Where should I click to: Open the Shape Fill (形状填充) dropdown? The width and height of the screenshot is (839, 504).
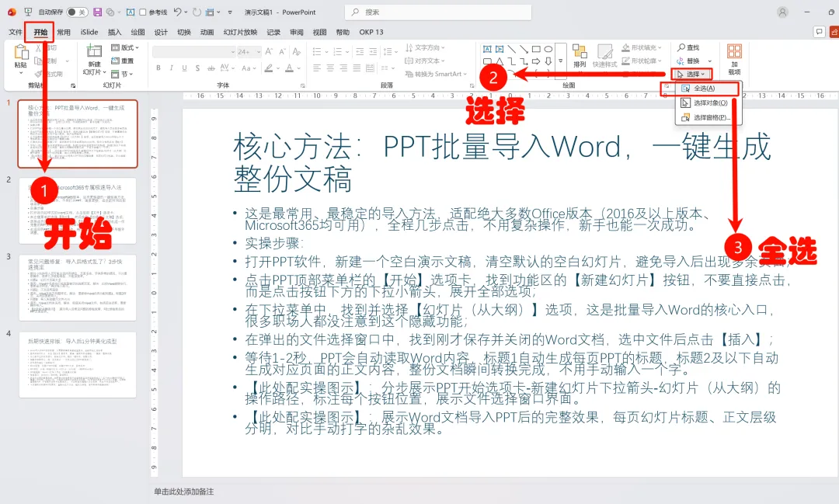(x=642, y=47)
